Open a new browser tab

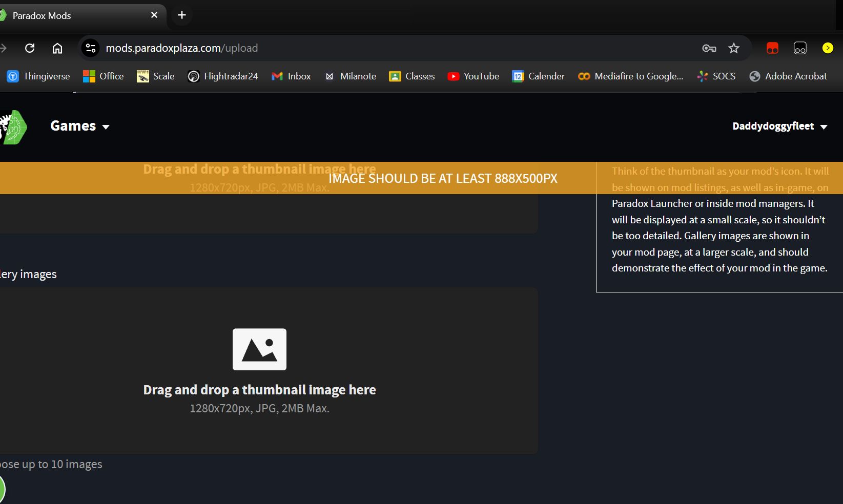tap(182, 15)
